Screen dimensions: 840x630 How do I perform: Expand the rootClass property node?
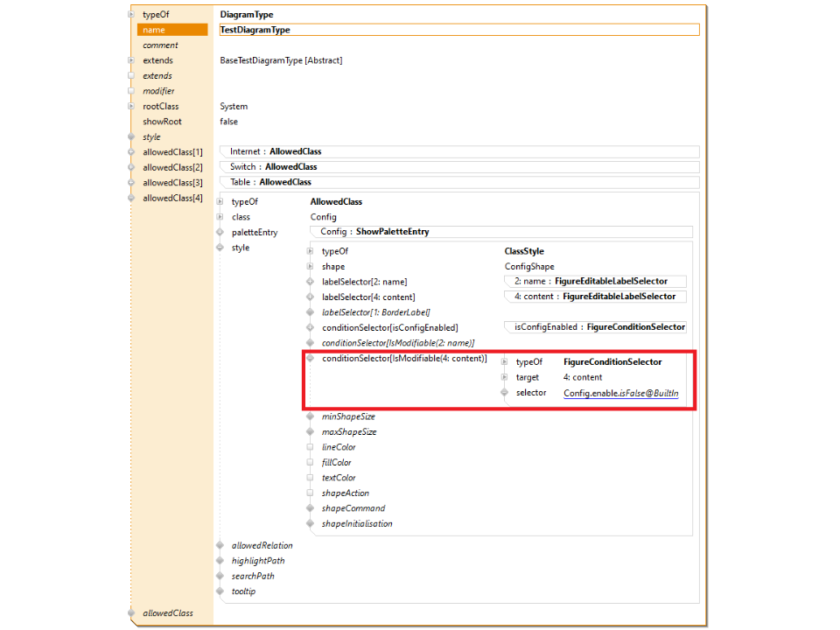pos(131,107)
